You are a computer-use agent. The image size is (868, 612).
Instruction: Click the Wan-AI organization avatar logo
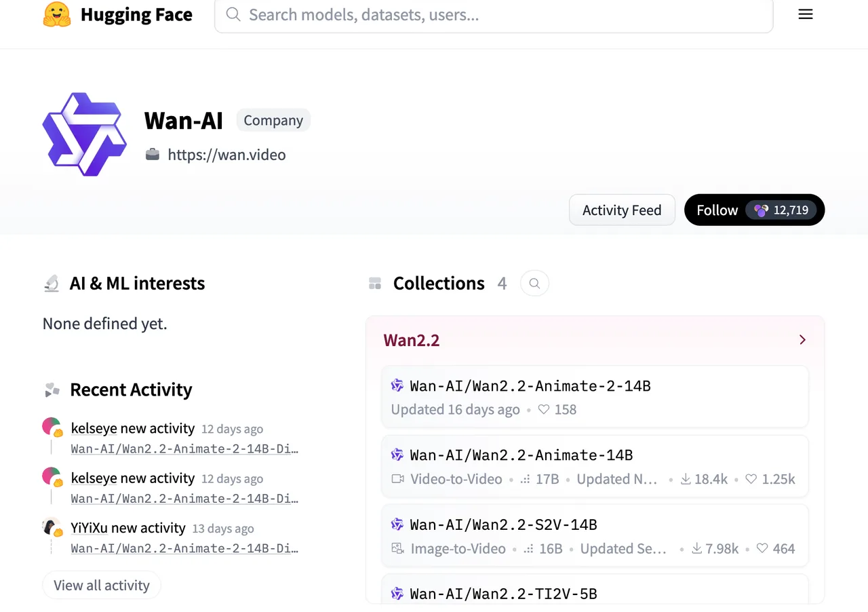pyautogui.click(x=85, y=134)
